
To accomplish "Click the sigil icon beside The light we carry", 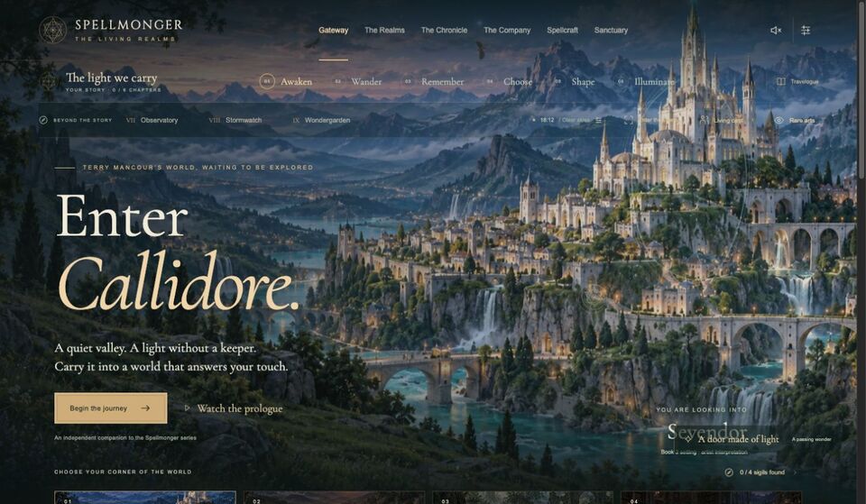I will coord(48,82).
